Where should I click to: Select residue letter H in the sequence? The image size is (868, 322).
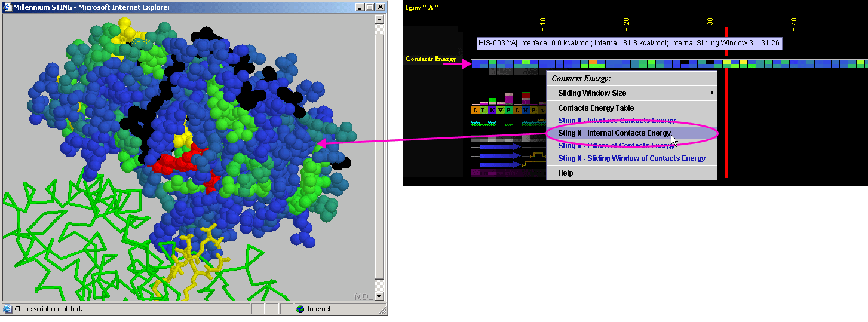click(x=526, y=110)
